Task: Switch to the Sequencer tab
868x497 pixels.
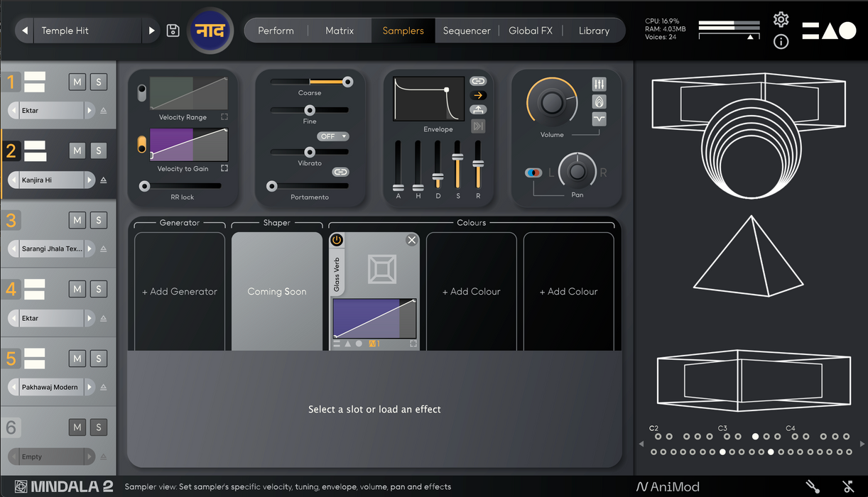Action: [467, 31]
